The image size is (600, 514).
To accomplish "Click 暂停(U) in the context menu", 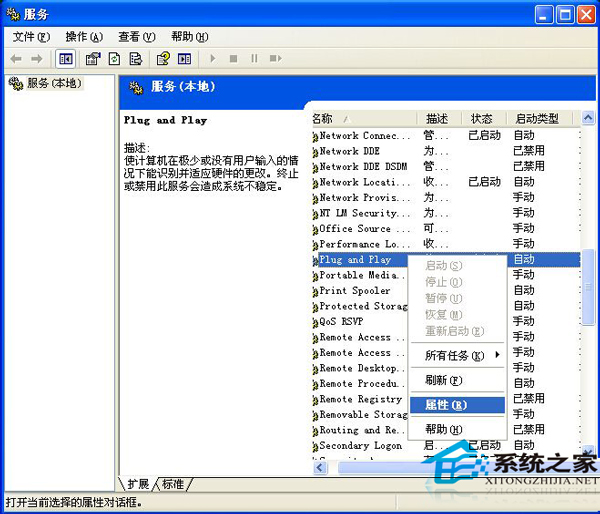I will click(x=457, y=298).
